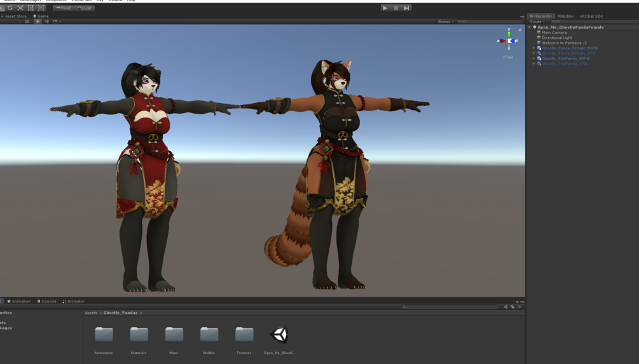Toggle the Pivot handle position button

63,8
